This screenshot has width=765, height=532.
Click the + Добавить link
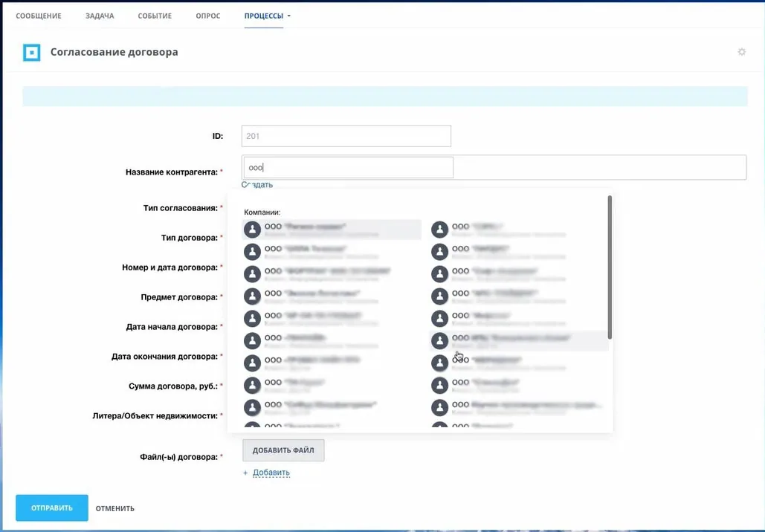coord(266,473)
